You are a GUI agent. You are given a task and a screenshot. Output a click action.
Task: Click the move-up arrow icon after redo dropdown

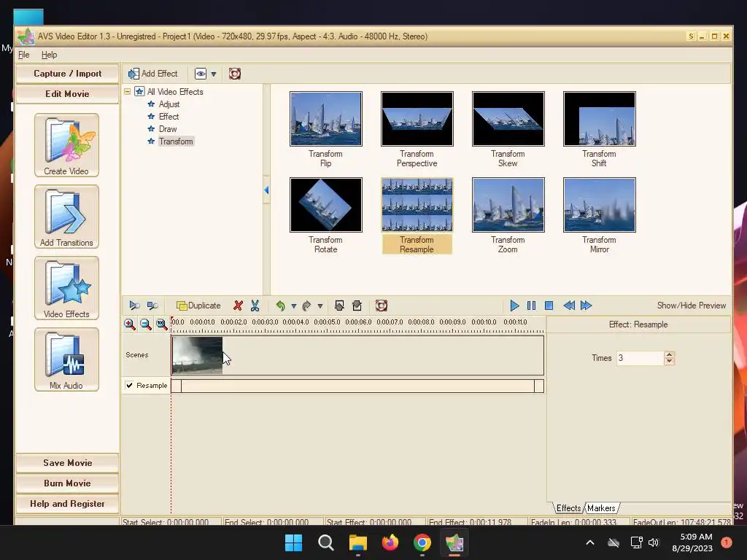(339, 306)
